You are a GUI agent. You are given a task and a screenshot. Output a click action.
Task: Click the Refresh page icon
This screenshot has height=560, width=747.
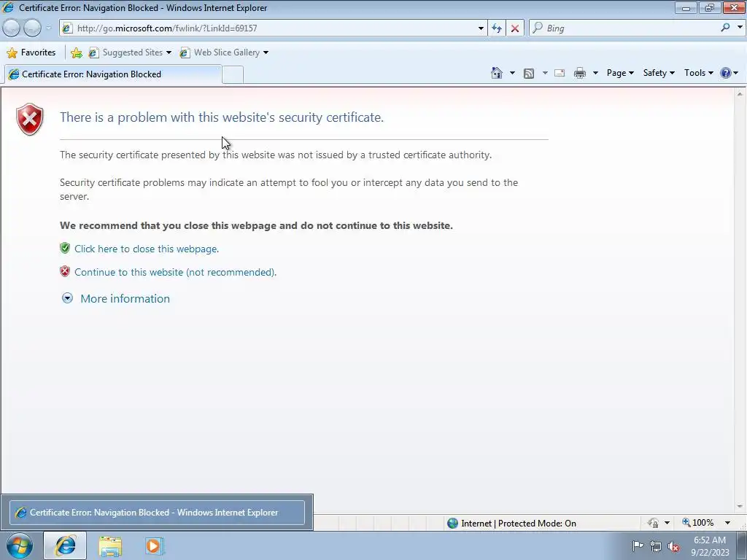coord(497,28)
